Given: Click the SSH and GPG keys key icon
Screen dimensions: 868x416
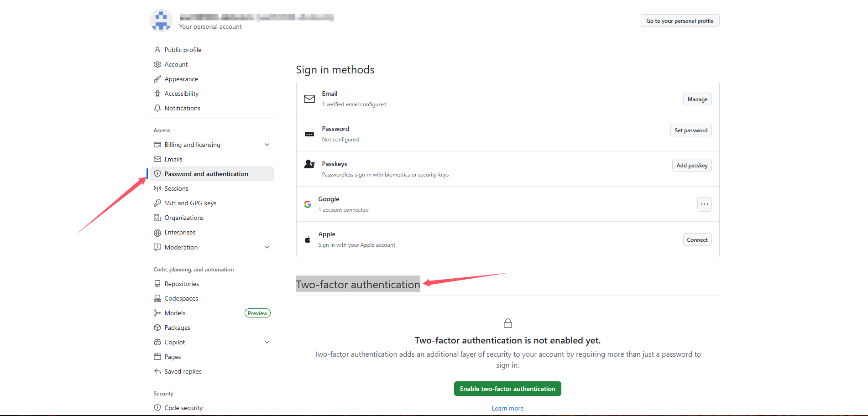Looking at the screenshot, I should tap(157, 203).
